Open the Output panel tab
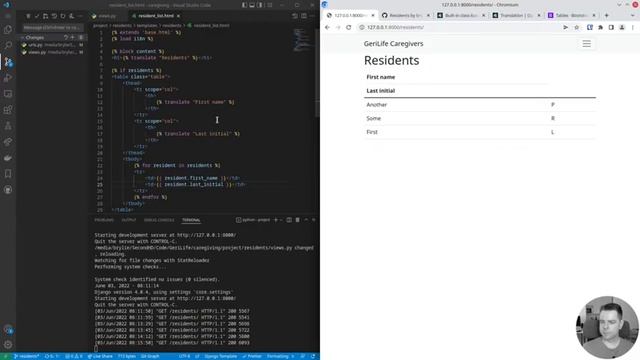The height and width of the screenshot is (360, 640). (129, 220)
